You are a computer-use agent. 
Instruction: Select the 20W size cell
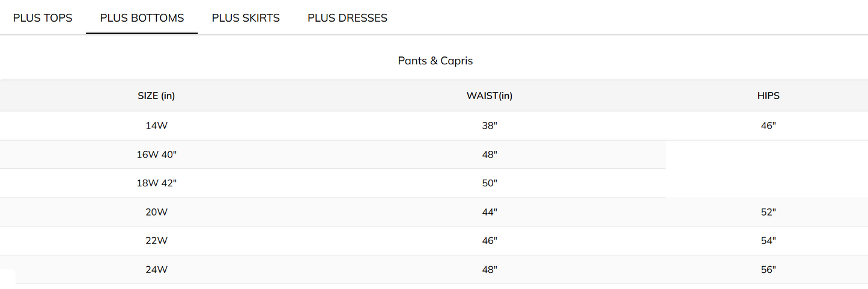[x=156, y=212]
